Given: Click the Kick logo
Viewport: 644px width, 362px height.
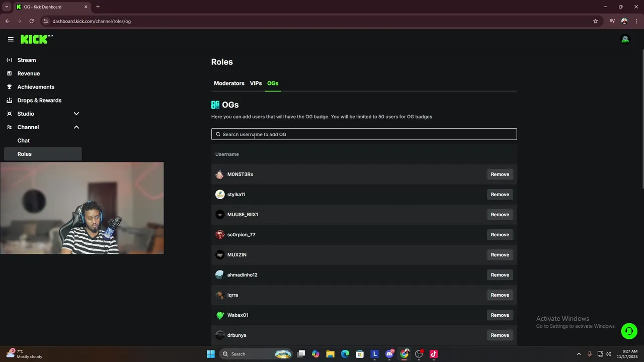Looking at the screenshot, I should tap(37, 39).
